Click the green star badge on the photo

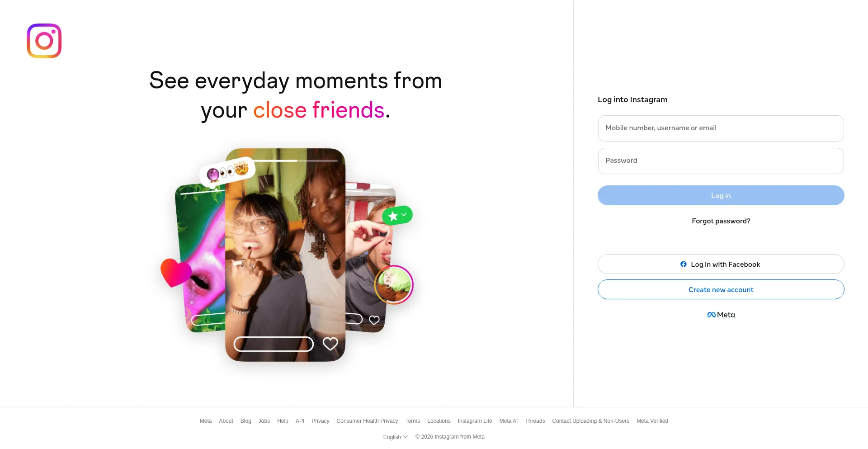tap(397, 215)
